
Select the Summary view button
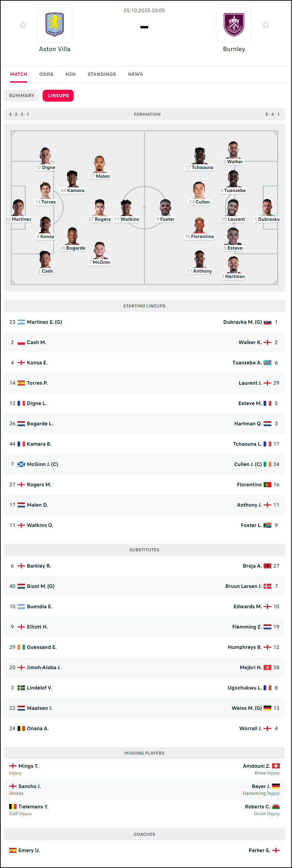click(x=22, y=96)
